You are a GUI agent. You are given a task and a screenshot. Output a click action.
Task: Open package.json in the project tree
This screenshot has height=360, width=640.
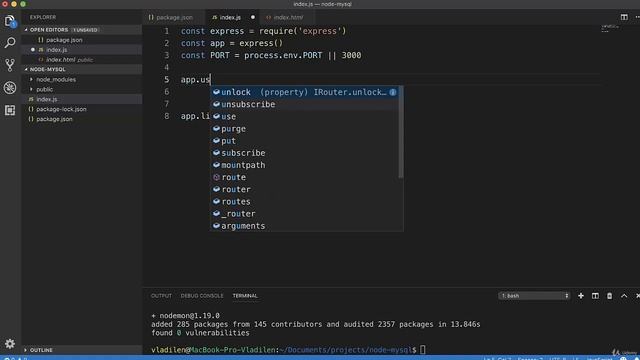[x=82, y=119]
